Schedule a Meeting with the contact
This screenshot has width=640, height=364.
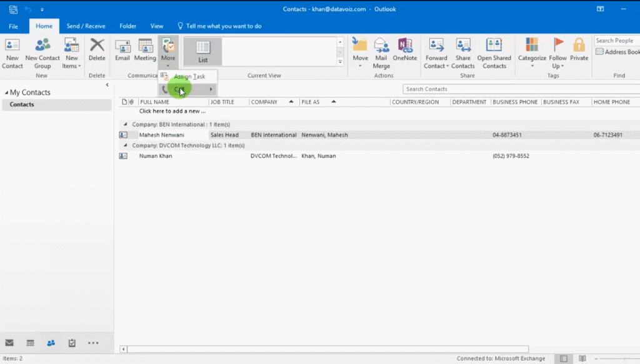pos(145,50)
